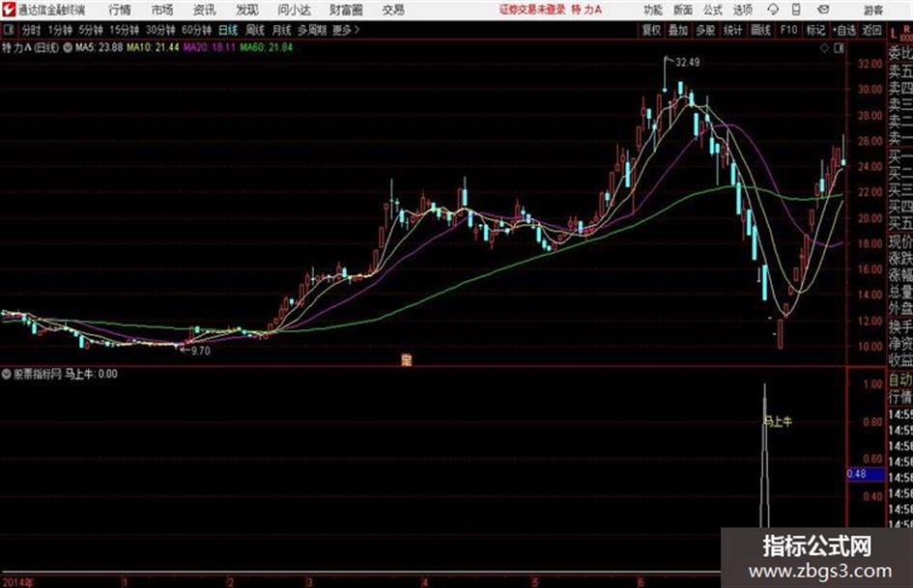Screen dimensions: 913x588
Task: Click the 证券交易未登录 login status
Action: point(532,10)
